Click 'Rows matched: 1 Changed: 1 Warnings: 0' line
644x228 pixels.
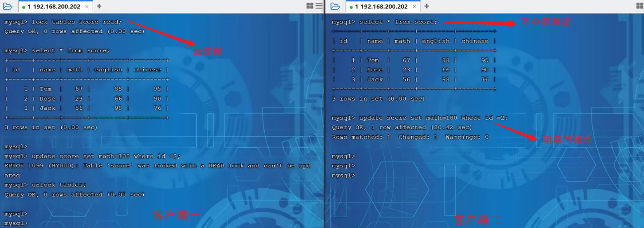click(x=410, y=137)
